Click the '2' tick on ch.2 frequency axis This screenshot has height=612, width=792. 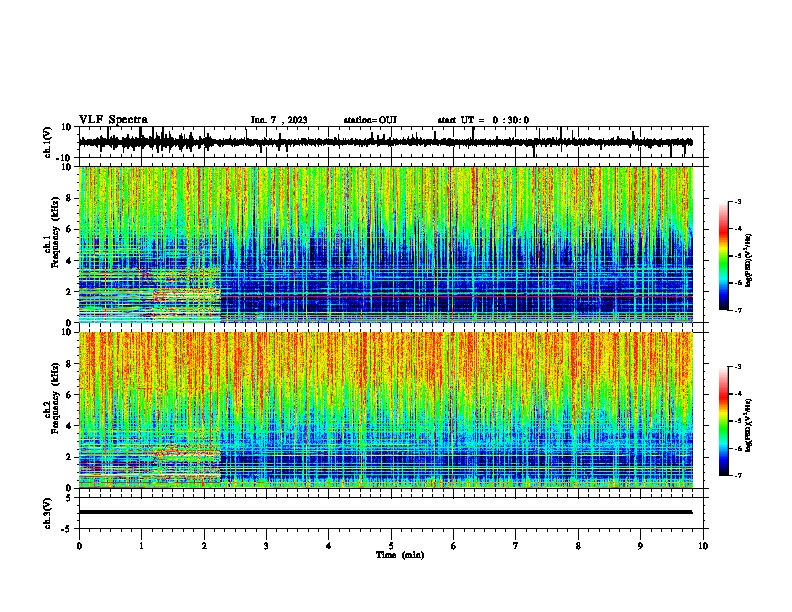coord(70,457)
